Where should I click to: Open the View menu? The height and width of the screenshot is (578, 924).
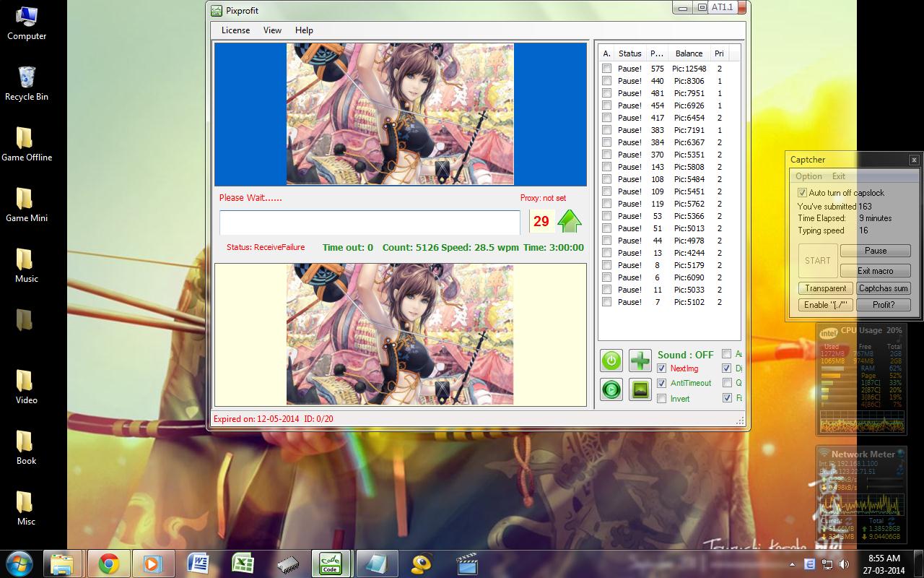coord(272,30)
